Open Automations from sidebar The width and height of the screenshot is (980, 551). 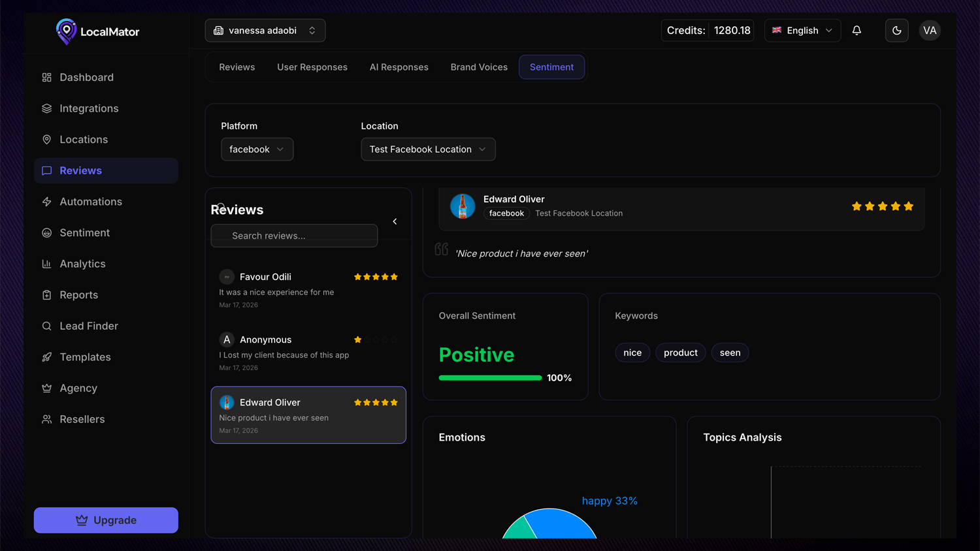point(91,202)
